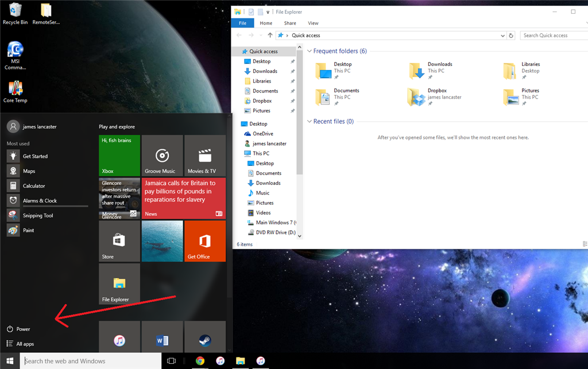Click the Properties icon in title bar
The image size is (588, 369).
click(x=251, y=12)
